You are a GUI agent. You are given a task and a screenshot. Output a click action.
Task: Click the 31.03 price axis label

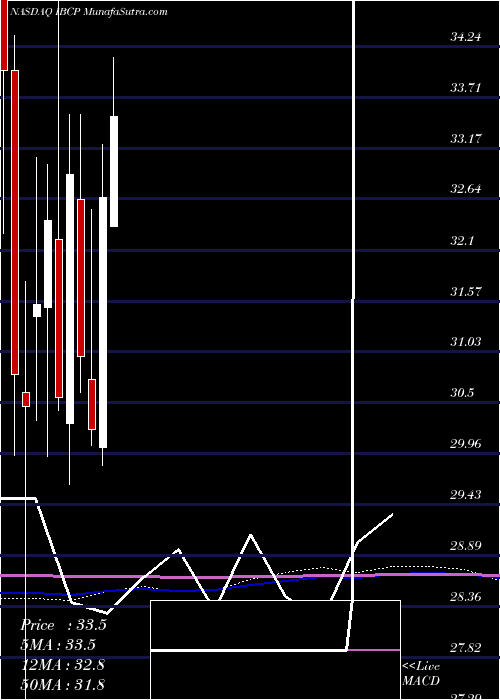pos(465,342)
